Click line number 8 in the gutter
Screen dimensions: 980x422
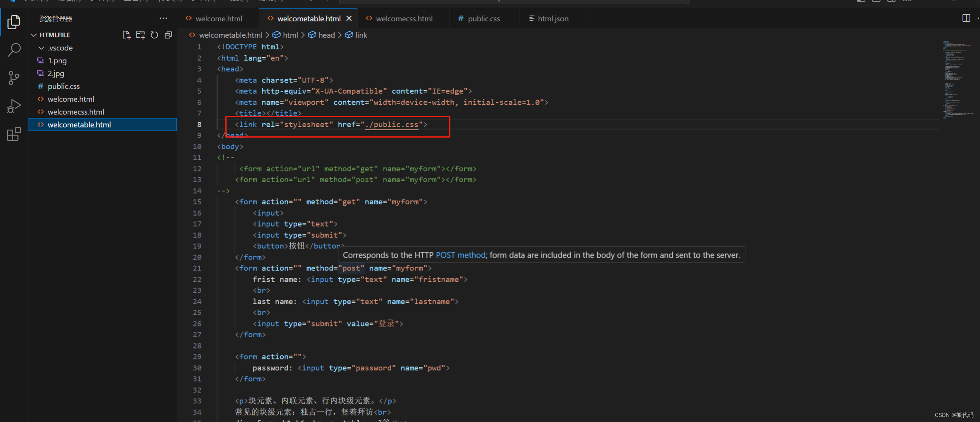pos(199,124)
